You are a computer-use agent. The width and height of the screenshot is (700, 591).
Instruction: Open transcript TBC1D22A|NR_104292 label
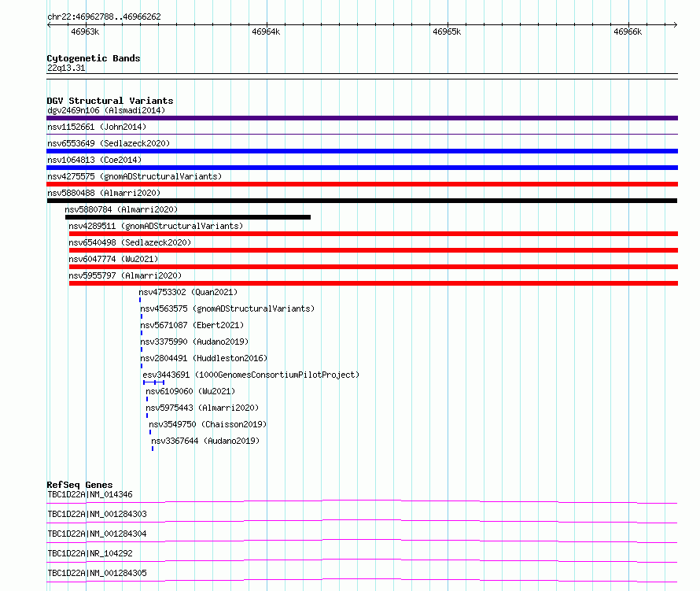[90, 553]
